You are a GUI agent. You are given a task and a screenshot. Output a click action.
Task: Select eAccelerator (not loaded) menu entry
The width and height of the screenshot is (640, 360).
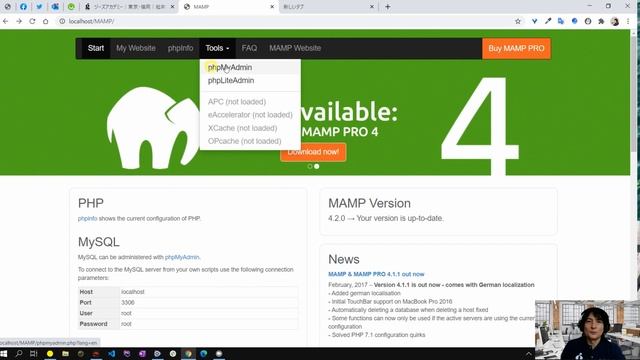(250, 115)
